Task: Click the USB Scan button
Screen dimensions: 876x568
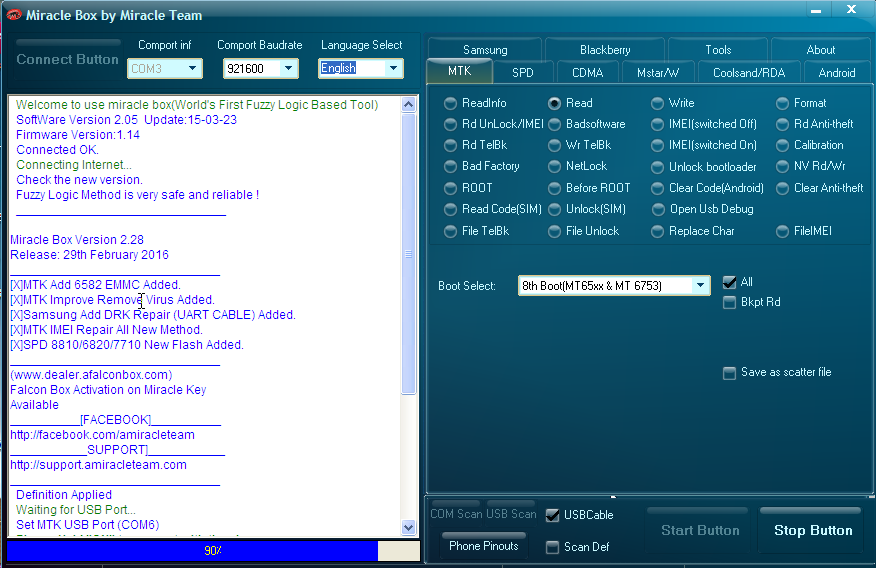Action: [x=511, y=514]
